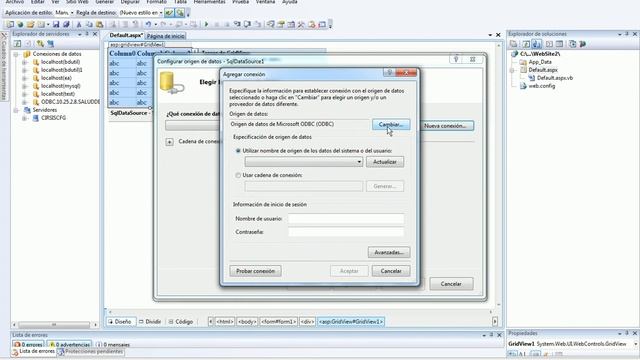Toggle the 0 mensajes filter
Viewport: 640px width, 360px height.
pos(113,344)
